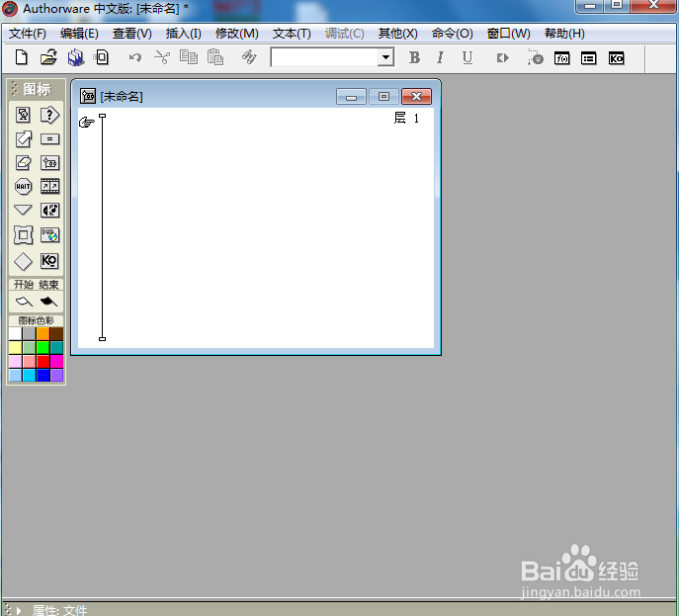Click the Cut scissors toolbar icon

[x=162, y=57]
